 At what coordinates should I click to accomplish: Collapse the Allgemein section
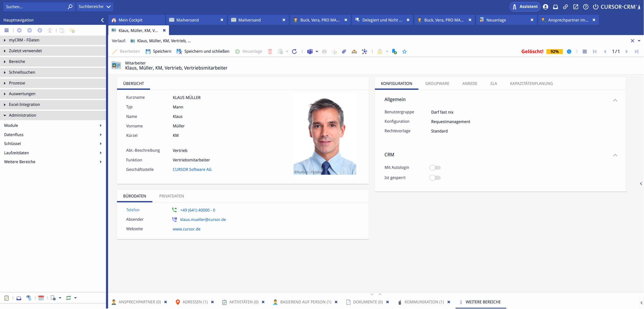[x=615, y=100]
